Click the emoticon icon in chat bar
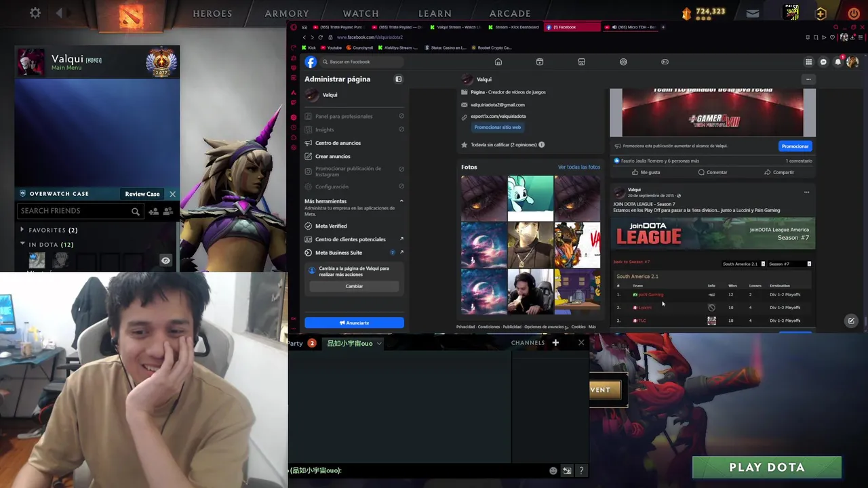The width and height of the screenshot is (868, 488). [x=553, y=470]
